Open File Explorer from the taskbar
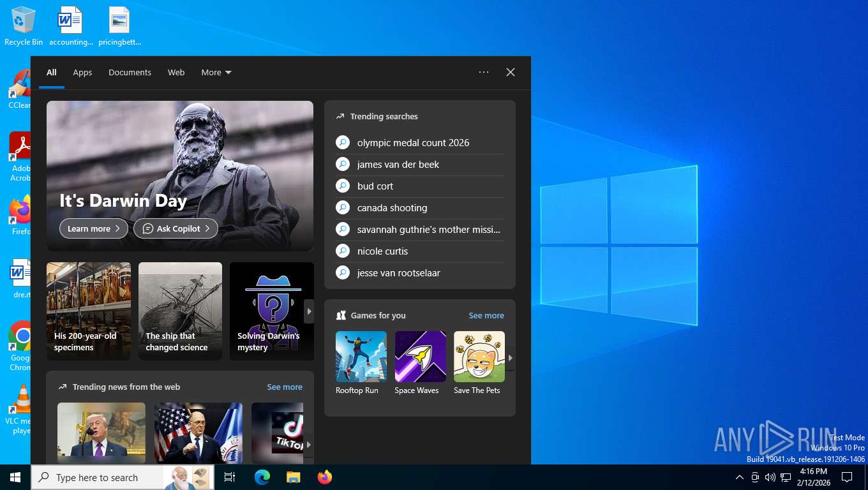868x490 pixels. [x=293, y=477]
